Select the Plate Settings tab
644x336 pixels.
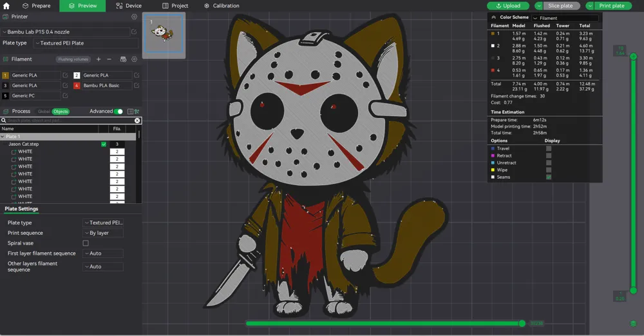[21, 209]
